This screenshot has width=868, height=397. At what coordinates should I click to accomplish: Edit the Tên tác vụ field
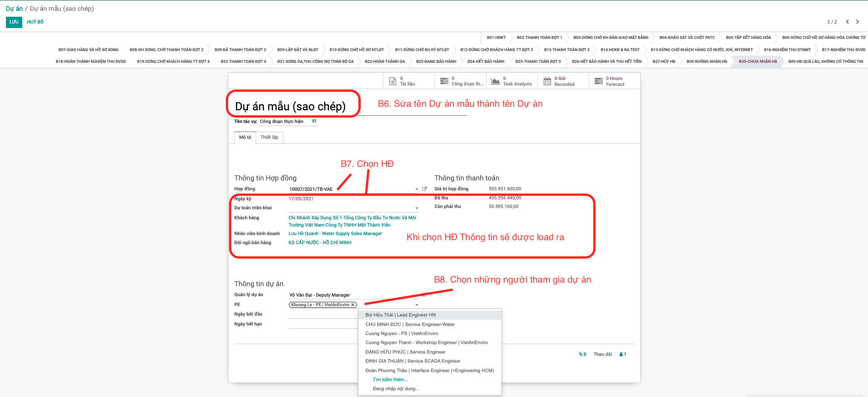[285, 122]
